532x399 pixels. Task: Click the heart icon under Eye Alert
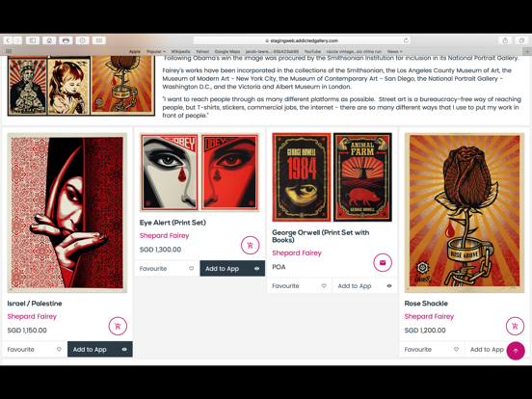point(192,268)
